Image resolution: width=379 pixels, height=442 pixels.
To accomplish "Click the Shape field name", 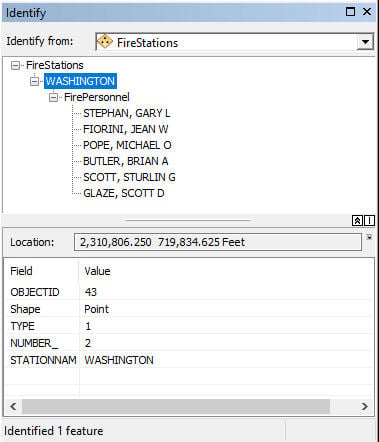I will pyautogui.click(x=25, y=309).
